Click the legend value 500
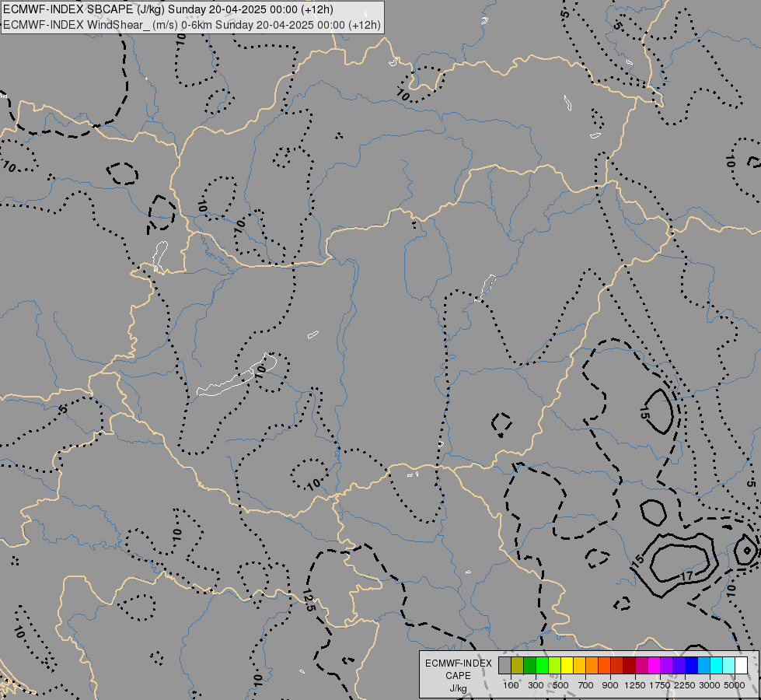Image resolution: width=761 pixels, height=700 pixels. click(560, 685)
